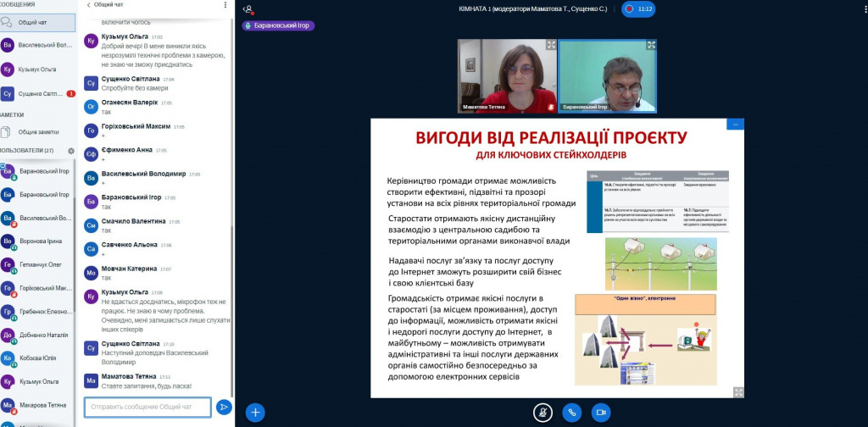The height and width of the screenshot is (427, 868).
Task: Open the chat options three-dot menu
Action: [225, 5]
